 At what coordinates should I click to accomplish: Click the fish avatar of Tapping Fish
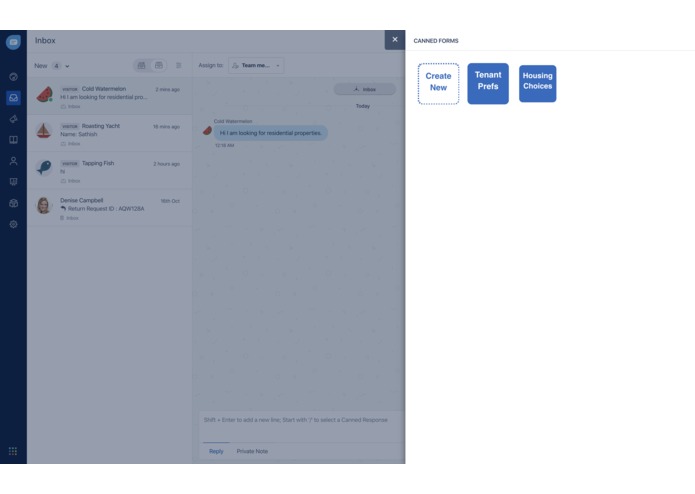43,168
